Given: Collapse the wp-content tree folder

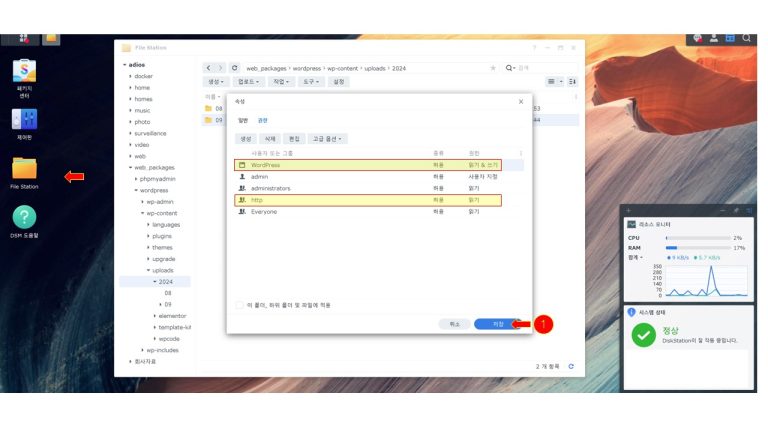Looking at the screenshot, I should [143, 214].
